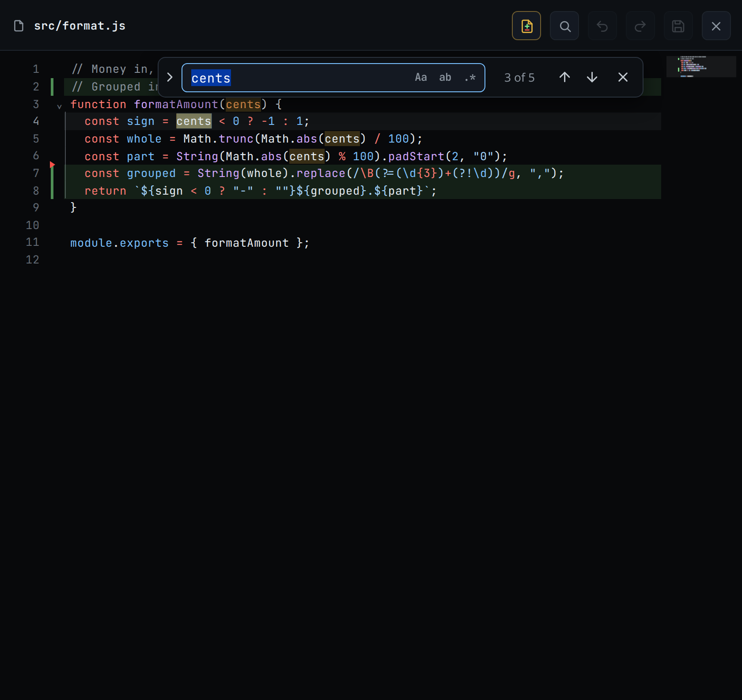This screenshot has width=742, height=700.
Task: Undo the last edit
Action: click(x=602, y=26)
